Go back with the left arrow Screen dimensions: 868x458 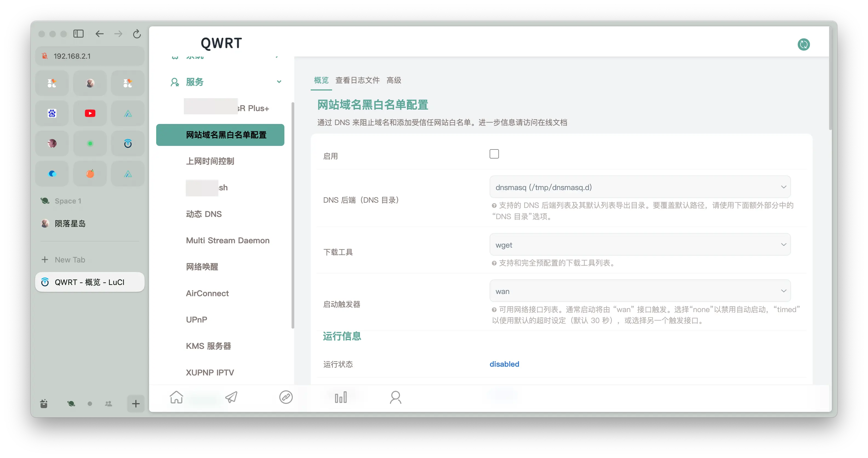99,34
